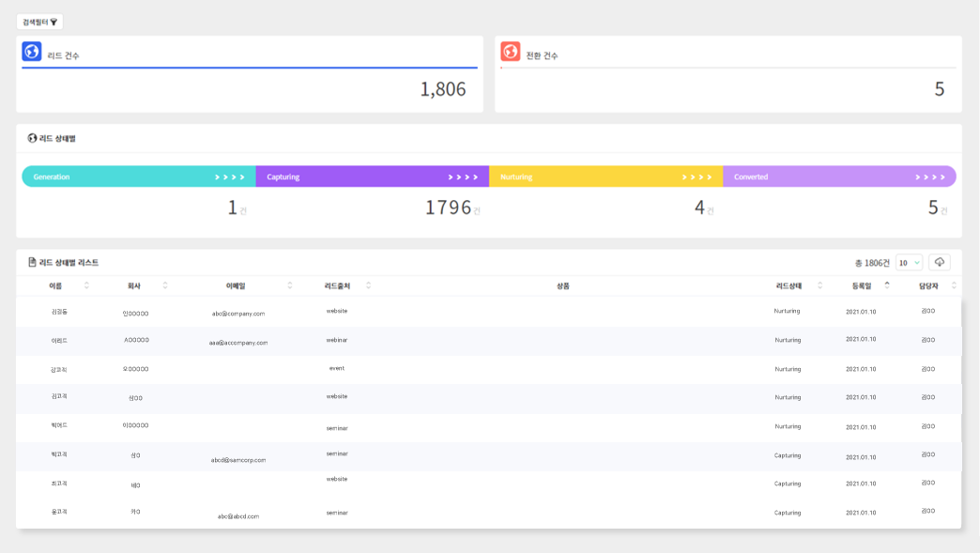Click the red globe icon for 전환 건수
This screenshot has width=980, height=553.
[510, 52]
